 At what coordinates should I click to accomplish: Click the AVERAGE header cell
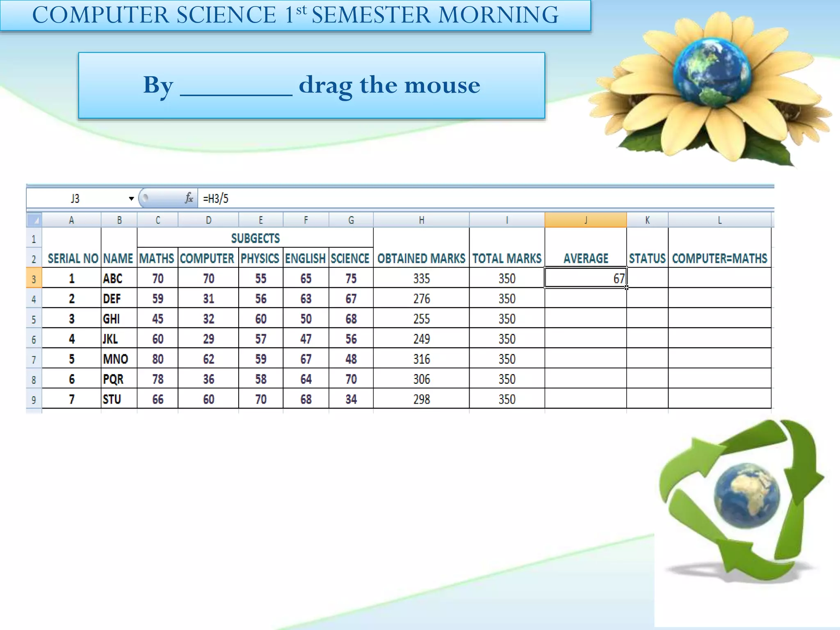[x=586, y=248]
